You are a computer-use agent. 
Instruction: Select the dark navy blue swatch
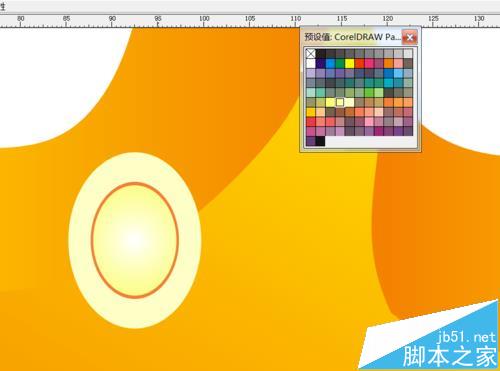[x=320, y=63]
